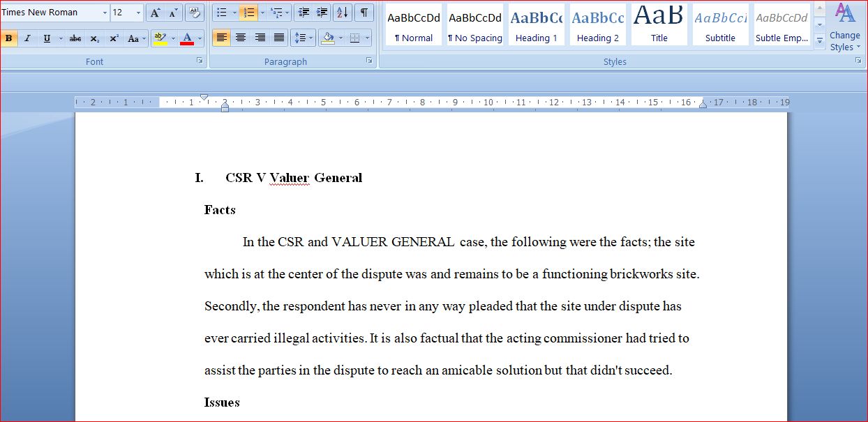The height and width of the screenshot is (422, 868).
Task: Toggle underline formatting
Action: [x=47, y=38]
